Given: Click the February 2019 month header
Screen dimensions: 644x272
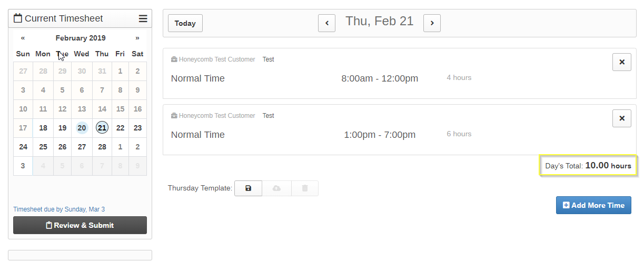Looking at the screenshot, I should pyautogui.click(x=81, y=38).
